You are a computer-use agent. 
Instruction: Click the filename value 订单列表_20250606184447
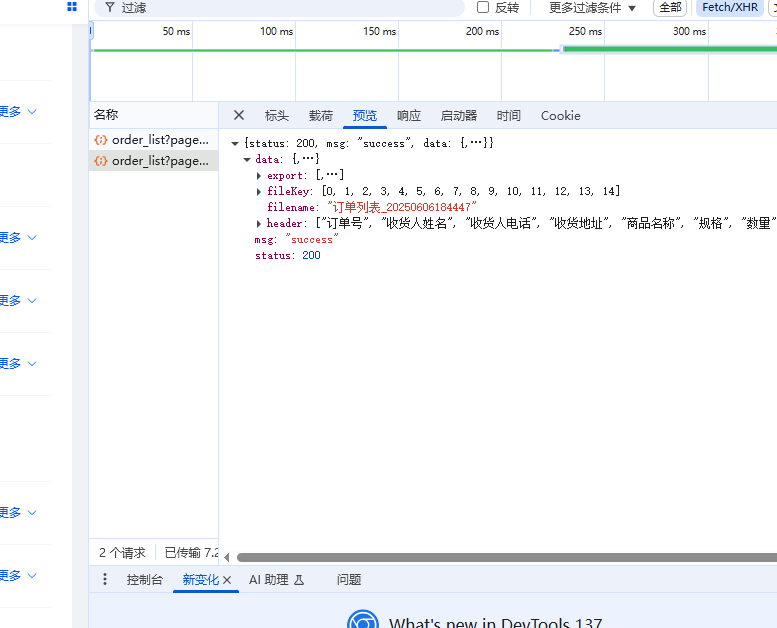click(402, 207)
